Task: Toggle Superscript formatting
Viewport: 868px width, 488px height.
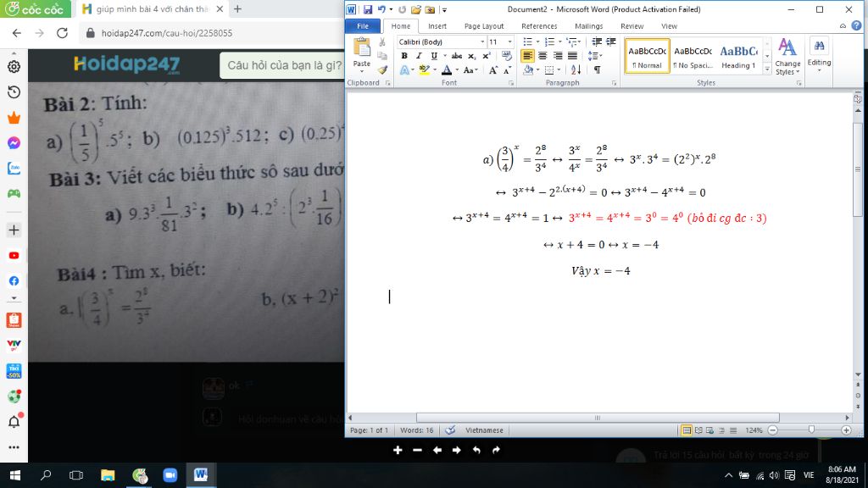Action: point(486,56)
